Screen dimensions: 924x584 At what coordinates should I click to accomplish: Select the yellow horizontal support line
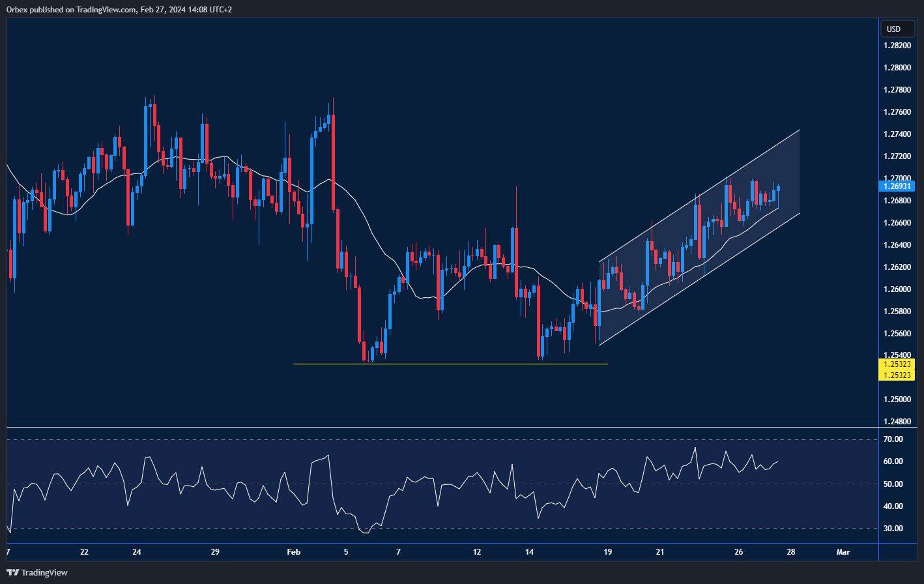click(450, 364)
